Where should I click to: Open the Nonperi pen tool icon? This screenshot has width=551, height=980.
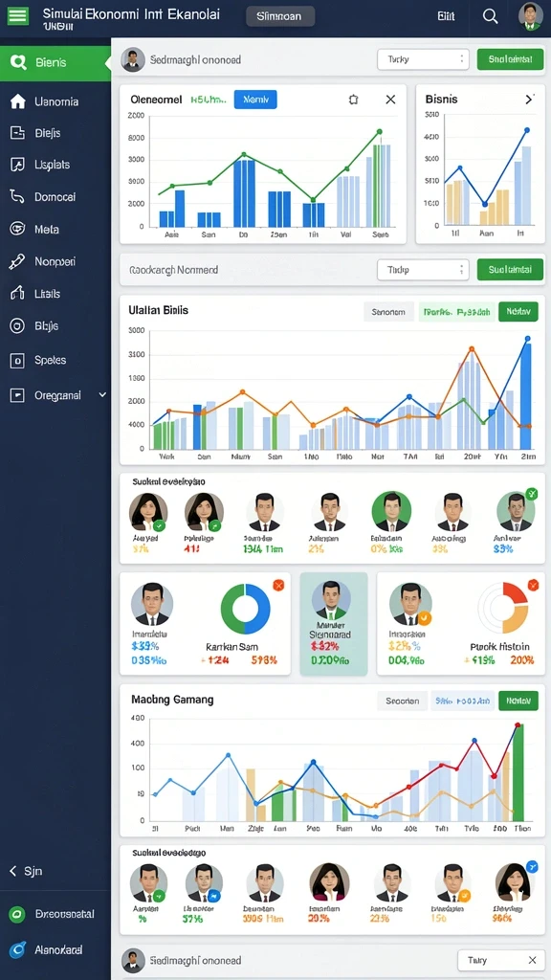[17, 261]
